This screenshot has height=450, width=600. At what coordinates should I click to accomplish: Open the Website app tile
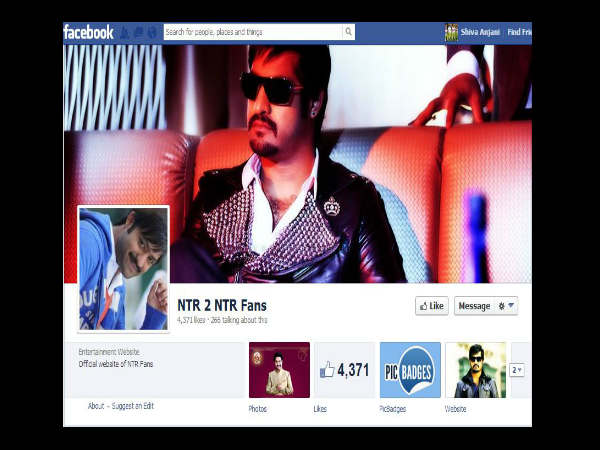click(x=476, y=370)
